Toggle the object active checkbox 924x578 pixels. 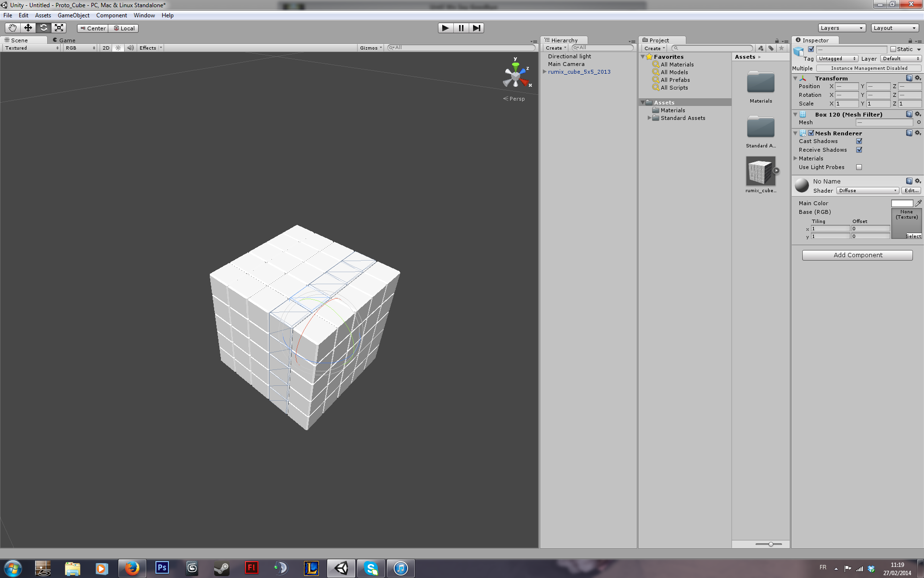811,49
